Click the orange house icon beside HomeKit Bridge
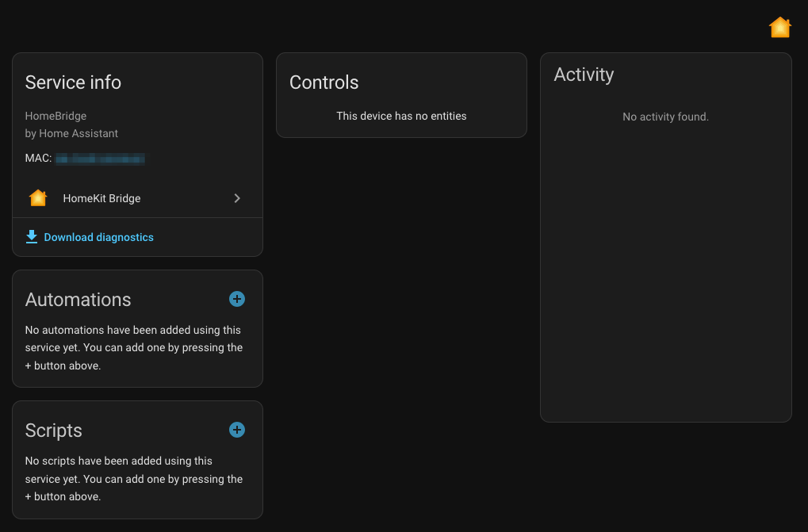 pos(38,198)
